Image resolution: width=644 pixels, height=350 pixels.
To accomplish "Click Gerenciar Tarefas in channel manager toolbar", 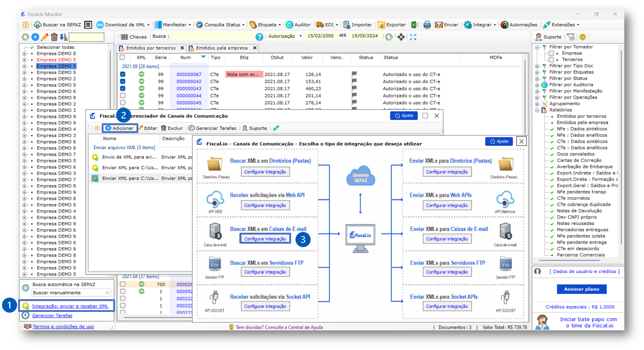I will click(212, 128).
